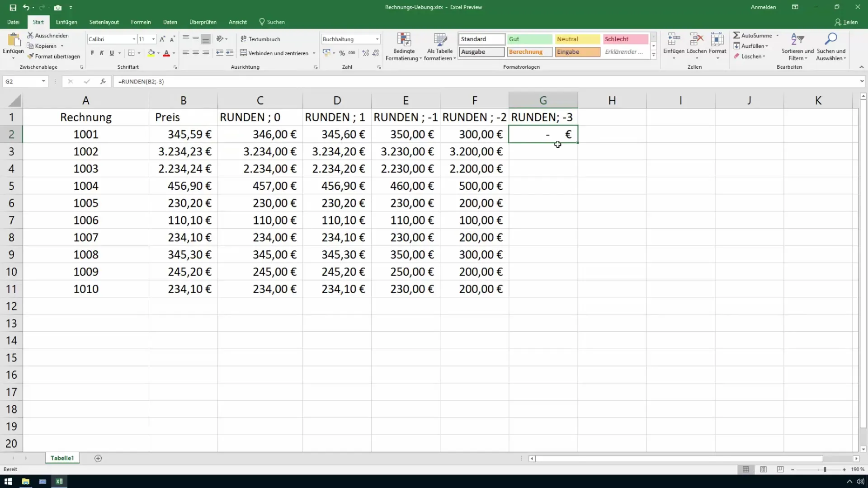Click the Zellen Löschen icon
The image size is (868, 488).
pyautogui.click(x=697, y=40)
